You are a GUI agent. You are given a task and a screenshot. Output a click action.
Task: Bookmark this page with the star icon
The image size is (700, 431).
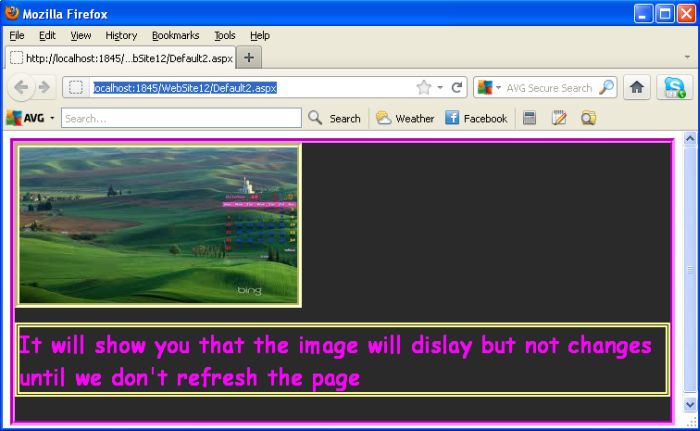click(x=424, y=88)
